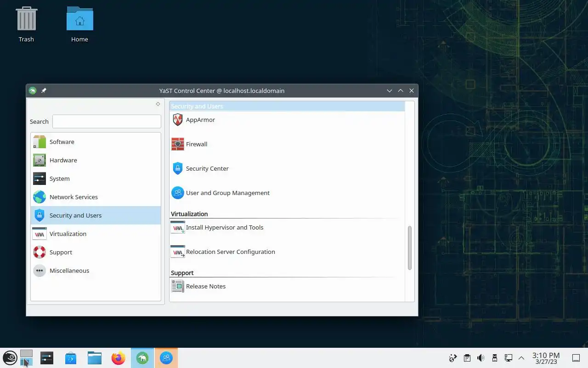Click User and Group Management label
Viewport: 588px width, 368px height.
[x=228, y=193]
